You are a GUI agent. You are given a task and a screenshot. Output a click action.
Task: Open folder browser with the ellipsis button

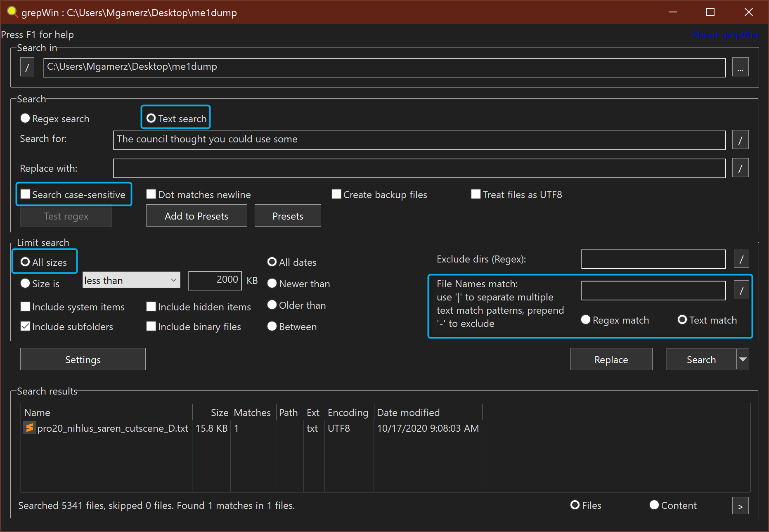point(741,67)
